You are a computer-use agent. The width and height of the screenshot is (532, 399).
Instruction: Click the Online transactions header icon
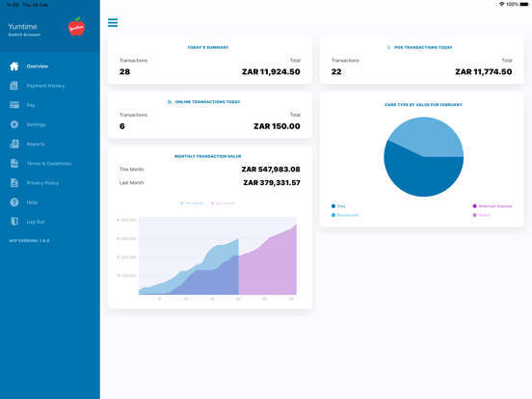coord(170,102)
